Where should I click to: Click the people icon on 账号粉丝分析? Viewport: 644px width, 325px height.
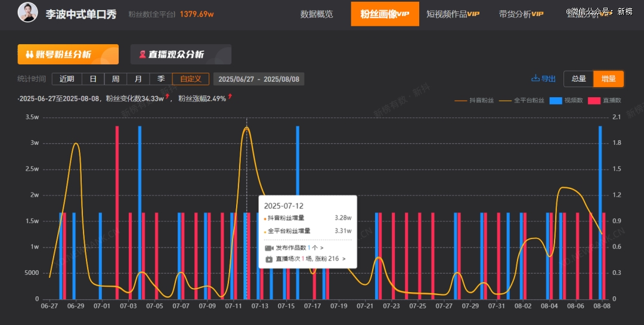coord(29,54)
